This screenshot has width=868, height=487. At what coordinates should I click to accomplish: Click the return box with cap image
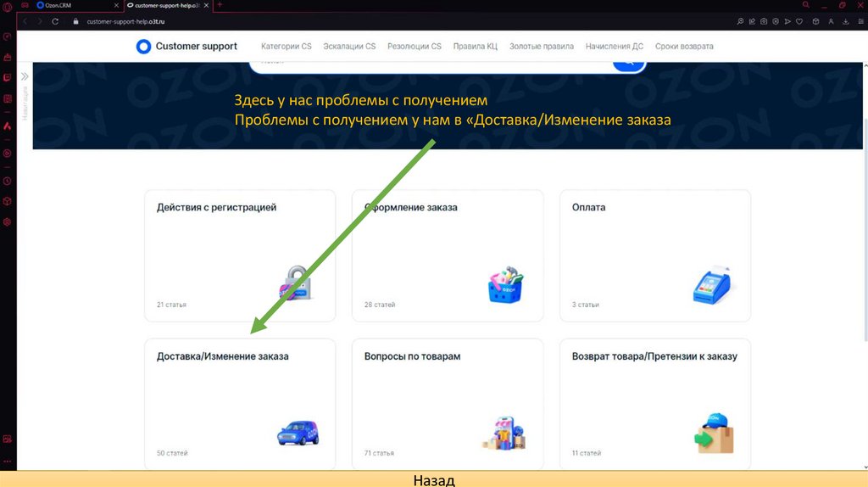714,434
